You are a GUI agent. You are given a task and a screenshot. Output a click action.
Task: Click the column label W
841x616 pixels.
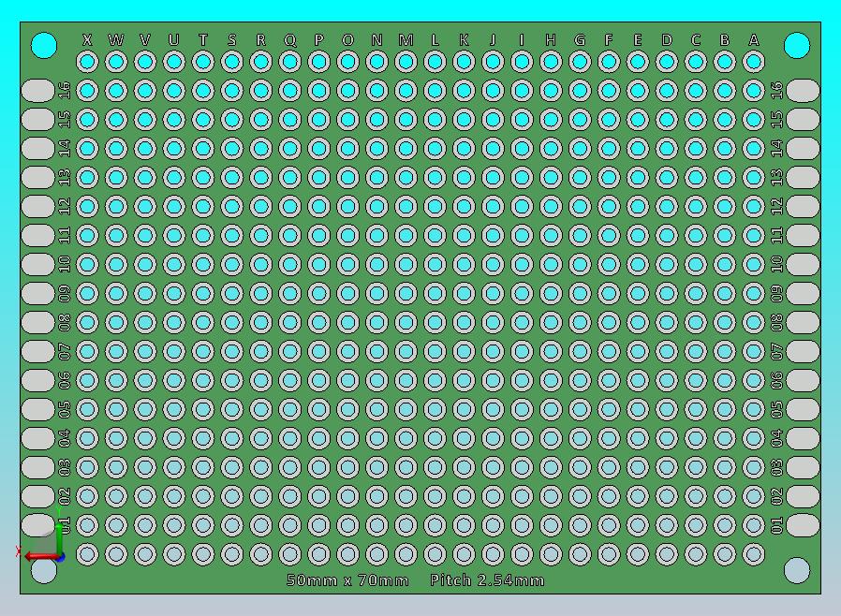[116, 39]
